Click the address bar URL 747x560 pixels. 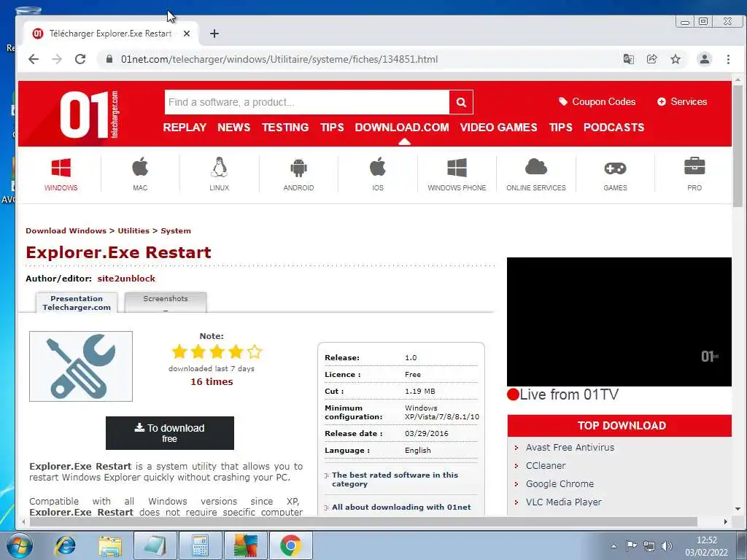(x=279, y=59)
